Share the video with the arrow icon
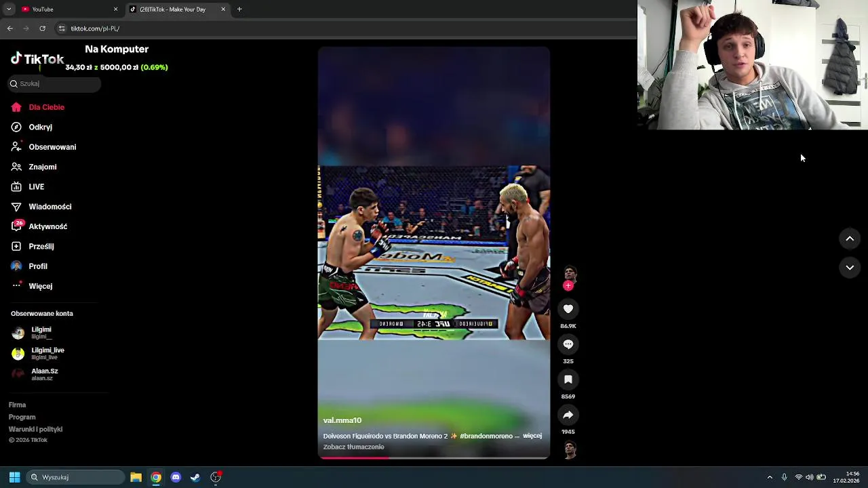Viewport: 868px width, 488px height. (x=568, y=415)
